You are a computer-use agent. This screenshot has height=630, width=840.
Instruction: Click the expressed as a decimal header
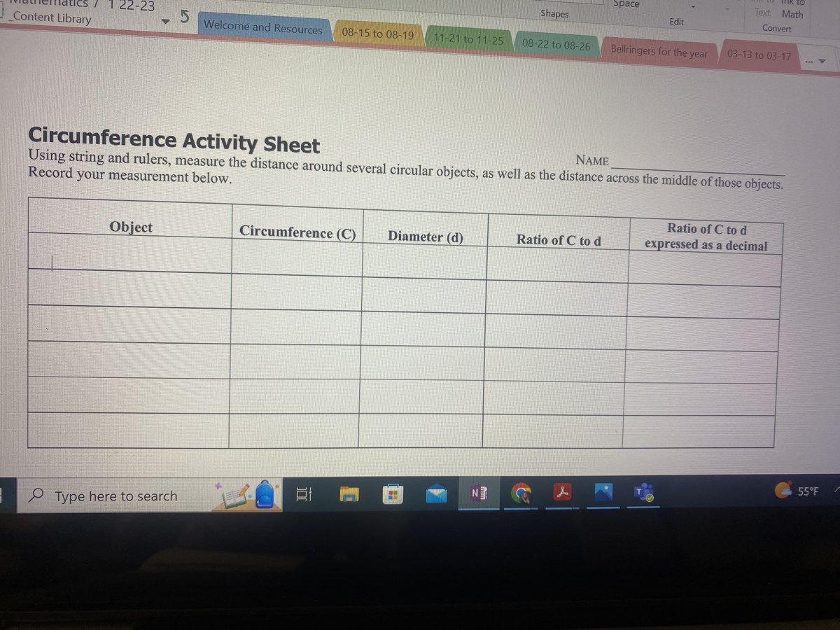(706, 245)
